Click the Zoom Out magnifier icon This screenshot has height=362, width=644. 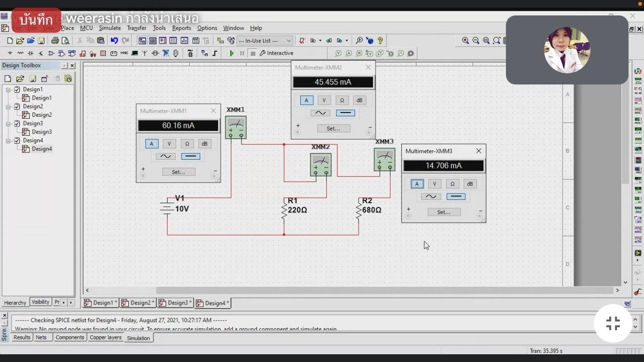pos(476,41)
